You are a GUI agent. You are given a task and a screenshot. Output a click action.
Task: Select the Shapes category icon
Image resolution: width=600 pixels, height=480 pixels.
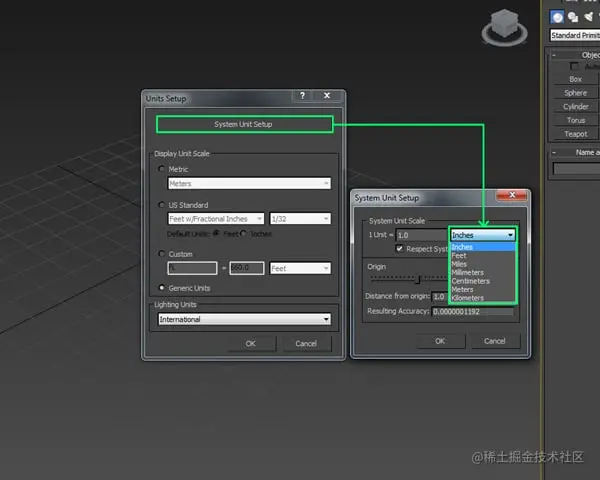click(573, 17)
